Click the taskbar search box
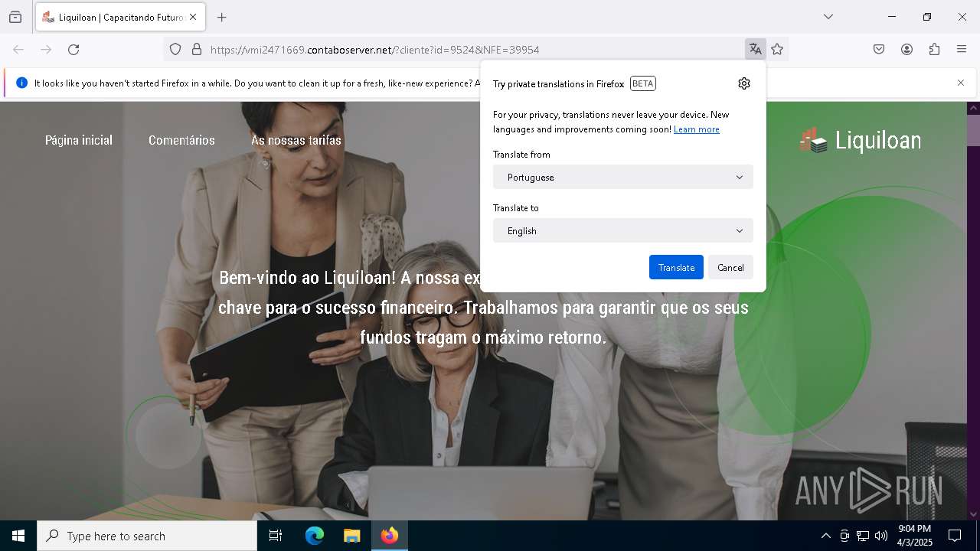Screen dimensions: 980x551 [147, 536]
